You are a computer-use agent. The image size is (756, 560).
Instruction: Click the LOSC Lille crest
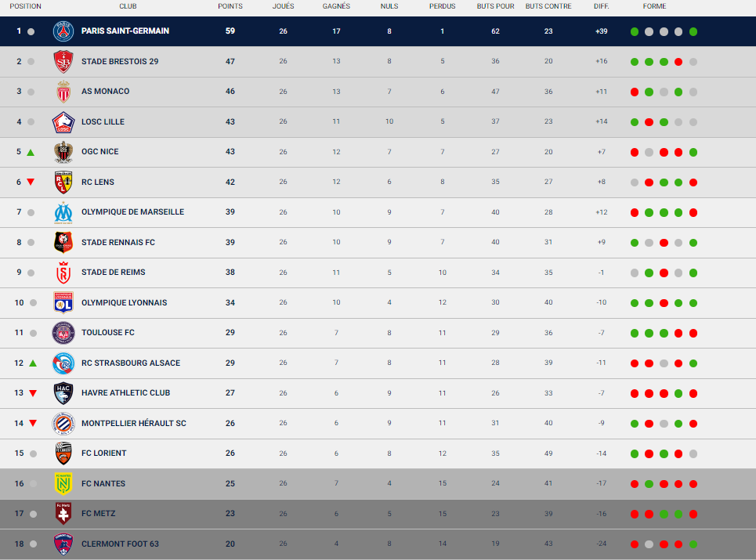tap(63, 122)
